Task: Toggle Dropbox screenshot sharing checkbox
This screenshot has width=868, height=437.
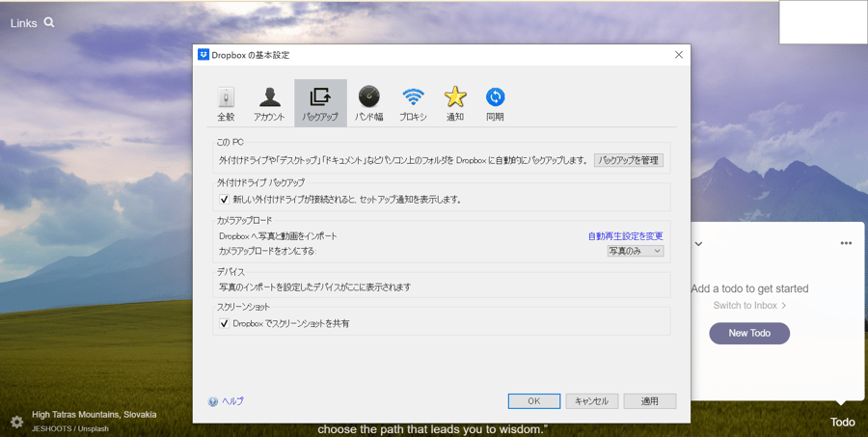Action: tap(224, 323)
